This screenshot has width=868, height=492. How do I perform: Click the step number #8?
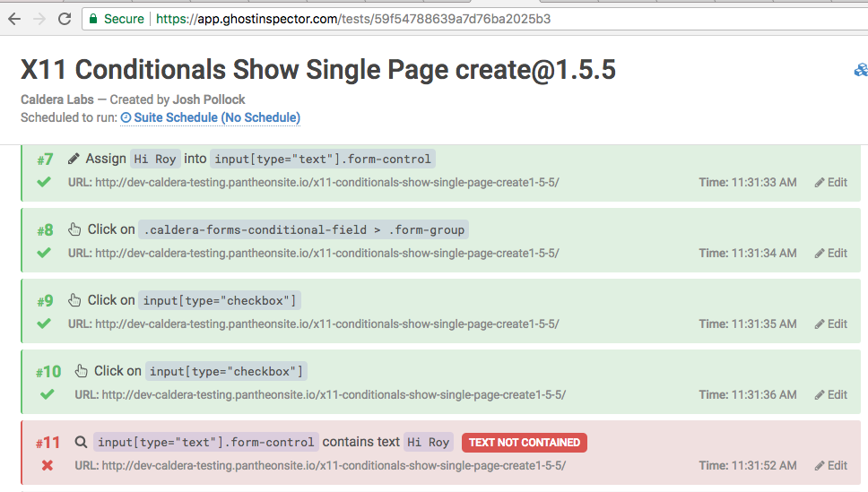click(x=46, y=230)
